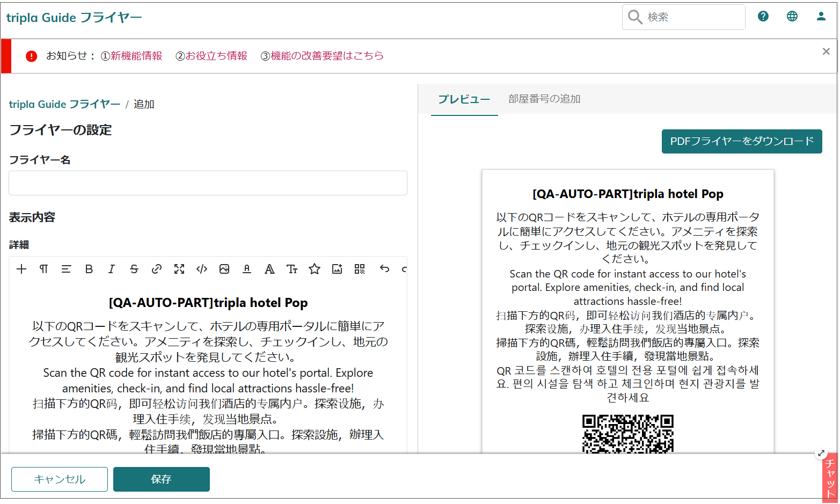Screen dimensions: 840x504
Task: Toggle strikethrough formatting
Action: pyautogui.click(x=134, y=269)
